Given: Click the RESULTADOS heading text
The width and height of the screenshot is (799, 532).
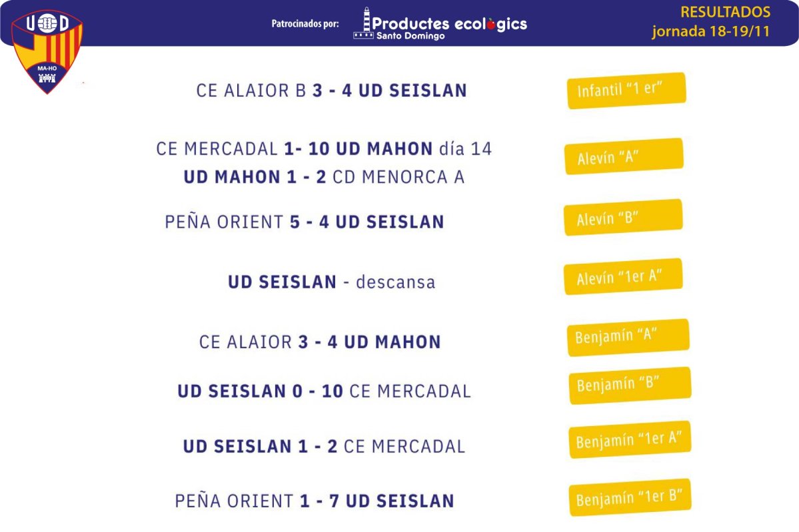Looking at the screenshot, I should (x=725, y=12).
